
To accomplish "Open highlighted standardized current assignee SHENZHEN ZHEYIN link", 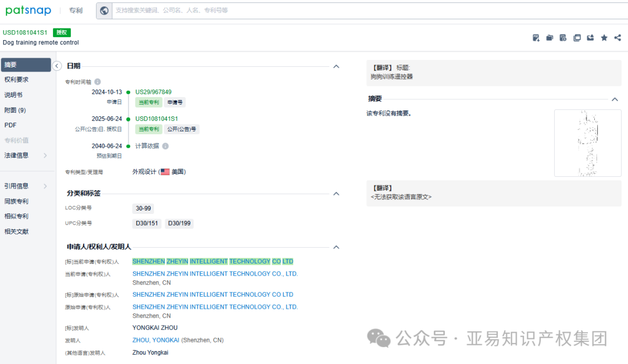I will pyautogui.click(x=213, y=262).
